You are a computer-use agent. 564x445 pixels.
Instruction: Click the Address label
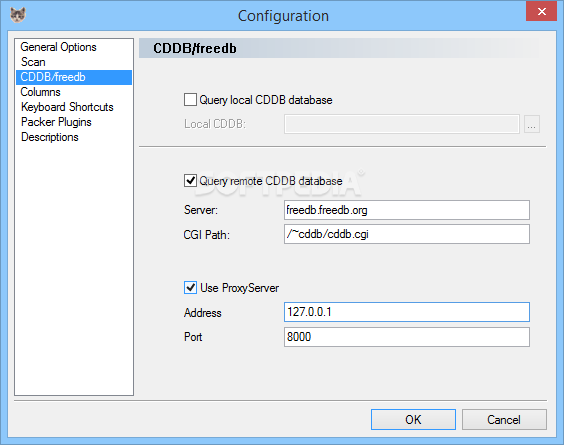(203, 313)
